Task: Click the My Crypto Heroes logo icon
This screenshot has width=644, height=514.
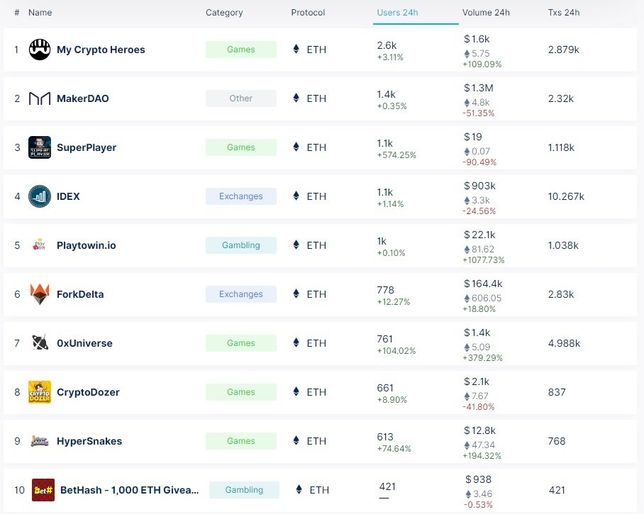Action: (40, 49)
